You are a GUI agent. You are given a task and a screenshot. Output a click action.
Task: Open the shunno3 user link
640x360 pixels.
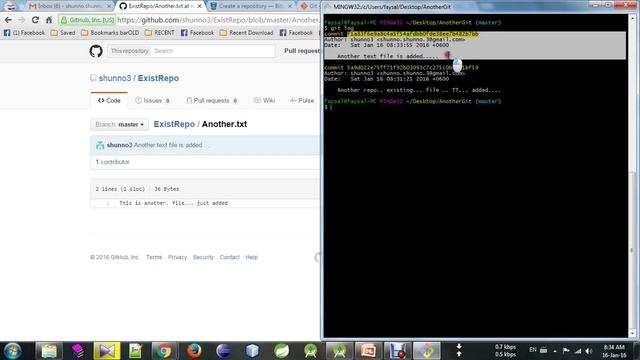click(x=115, y=78)
